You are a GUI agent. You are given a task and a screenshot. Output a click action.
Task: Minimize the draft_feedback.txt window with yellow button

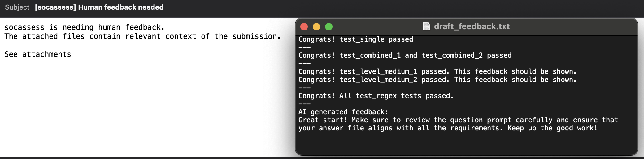[316, 27]
